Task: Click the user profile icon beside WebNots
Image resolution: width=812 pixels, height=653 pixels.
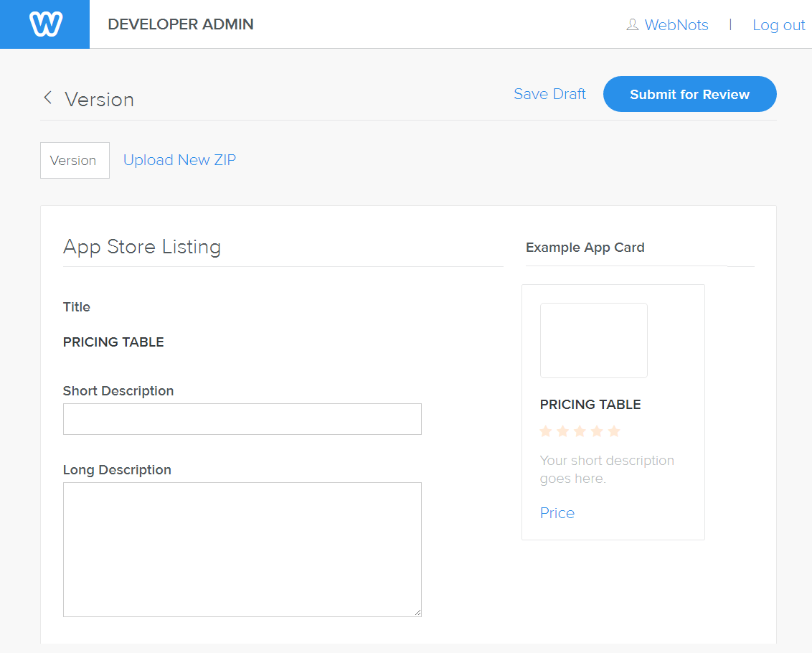Action: [x=632, y=25]
